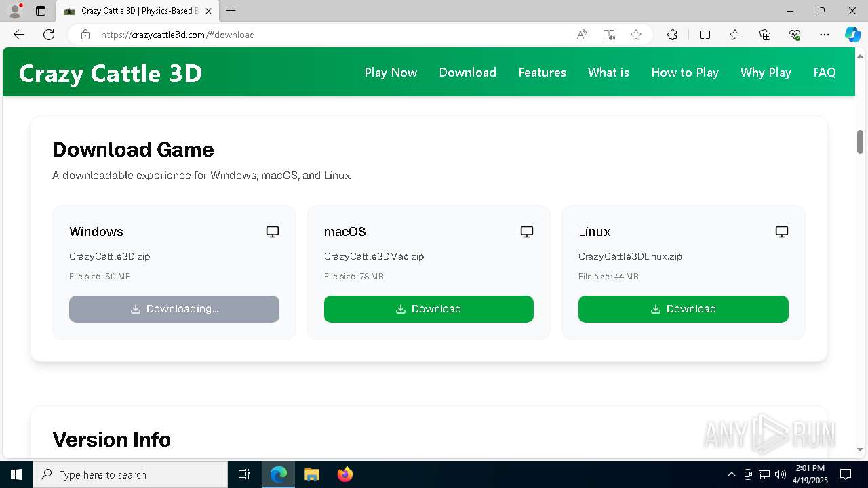The width and height of the screenshot is (868, 488).
Task: Open Browser essentials icon
Action: click(x=795, y=35)
